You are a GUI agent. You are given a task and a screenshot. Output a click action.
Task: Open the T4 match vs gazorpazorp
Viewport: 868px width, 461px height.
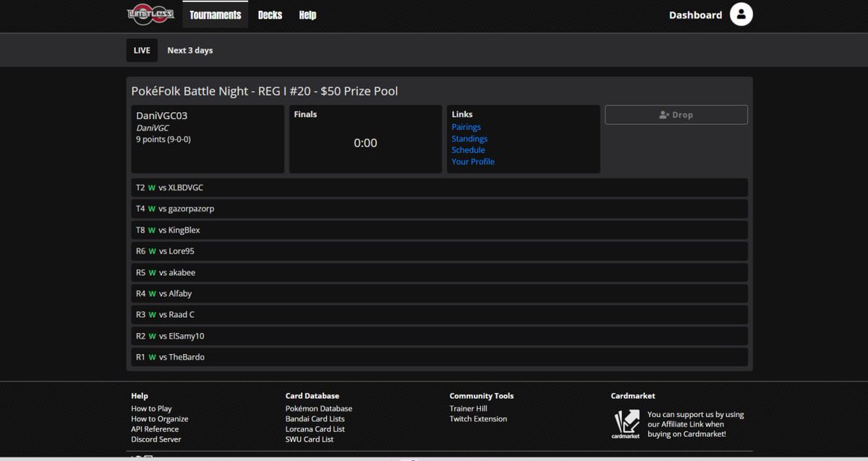(x=440, y=209)
